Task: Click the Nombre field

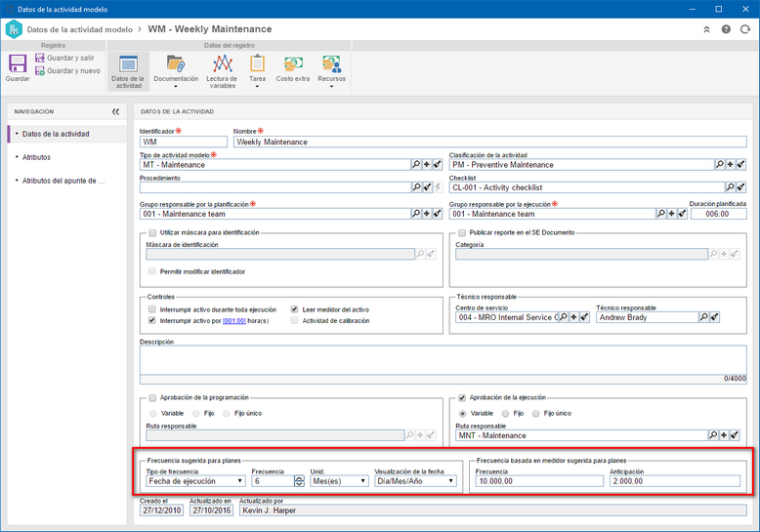Action: 489,142
